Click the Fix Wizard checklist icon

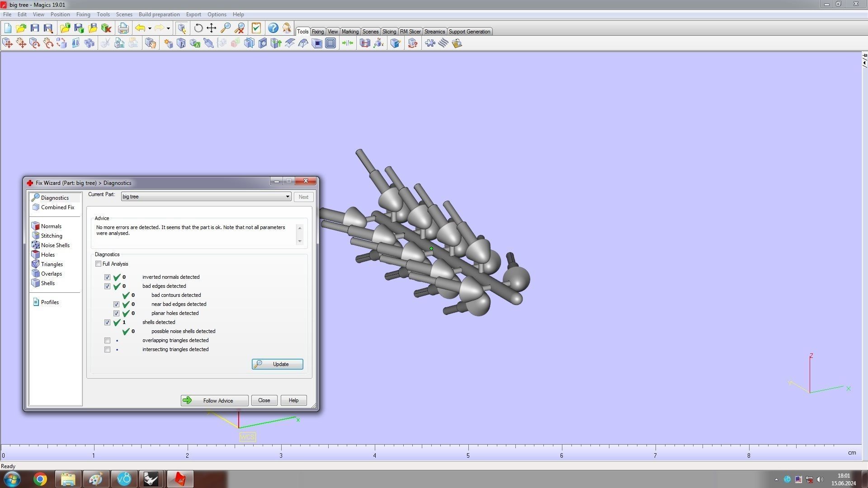pos(256,28)
